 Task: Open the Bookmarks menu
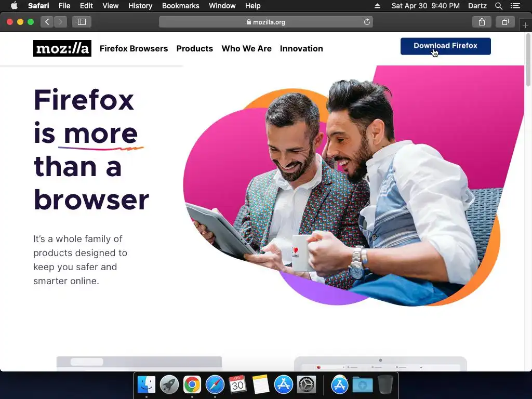180,6
